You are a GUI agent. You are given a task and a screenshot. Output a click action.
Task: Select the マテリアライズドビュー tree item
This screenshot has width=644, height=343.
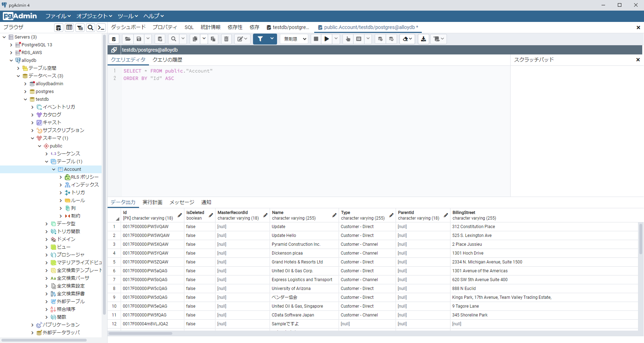point(79,263)
